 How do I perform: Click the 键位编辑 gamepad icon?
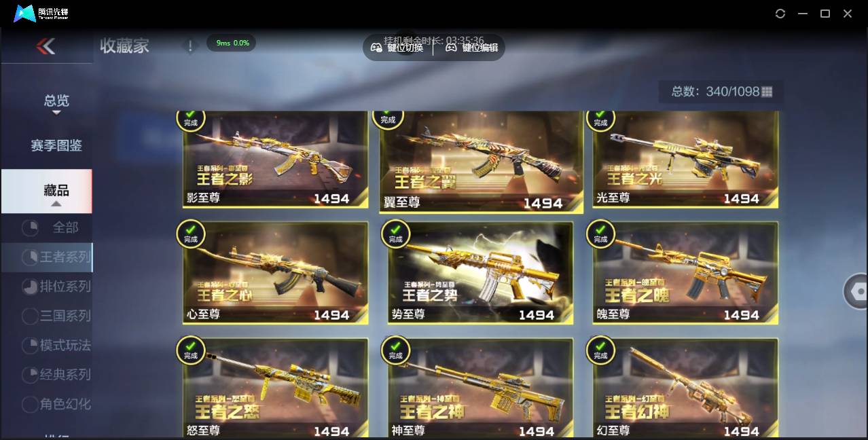pyautogui.click(x=451, y=48)
